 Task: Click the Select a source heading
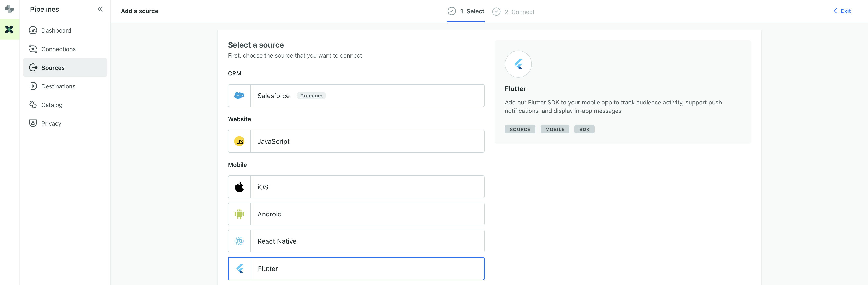256,45
